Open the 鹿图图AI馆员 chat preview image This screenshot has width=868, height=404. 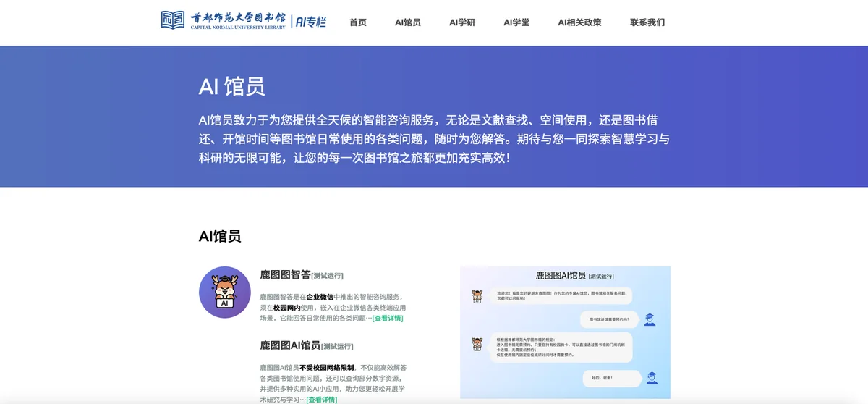tap(565, 332)
